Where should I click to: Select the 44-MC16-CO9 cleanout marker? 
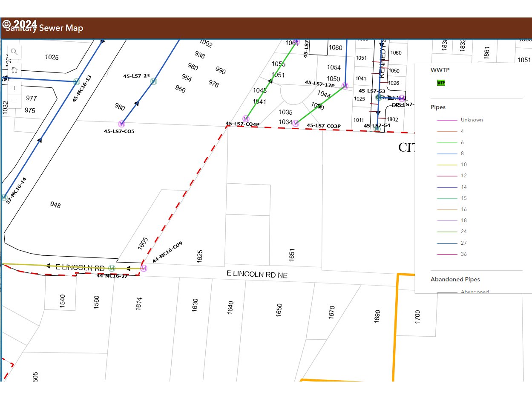(x=144, y=269)
